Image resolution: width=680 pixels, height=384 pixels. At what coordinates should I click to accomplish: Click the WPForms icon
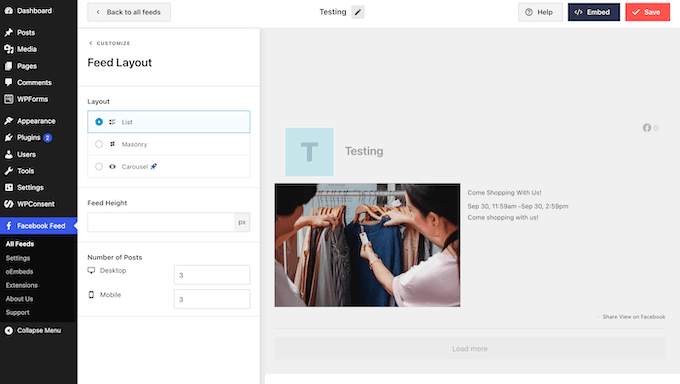coord(9,99)
